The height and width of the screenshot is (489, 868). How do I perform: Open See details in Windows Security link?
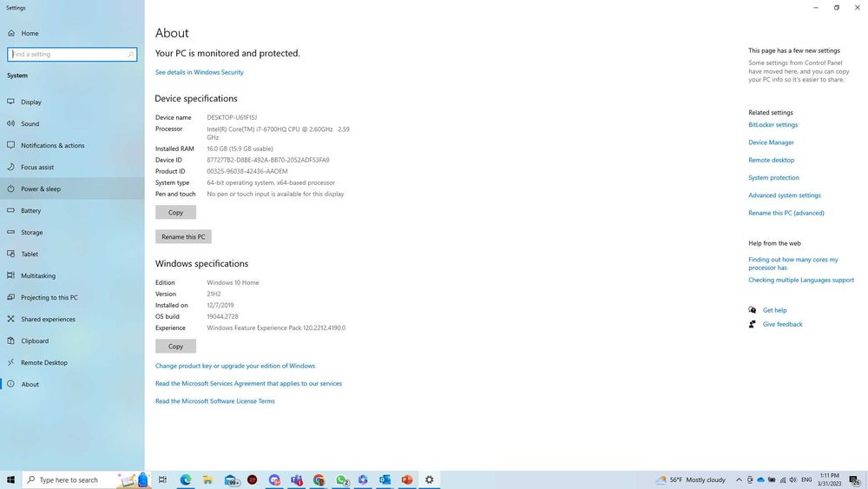click(x=200, y=73)
